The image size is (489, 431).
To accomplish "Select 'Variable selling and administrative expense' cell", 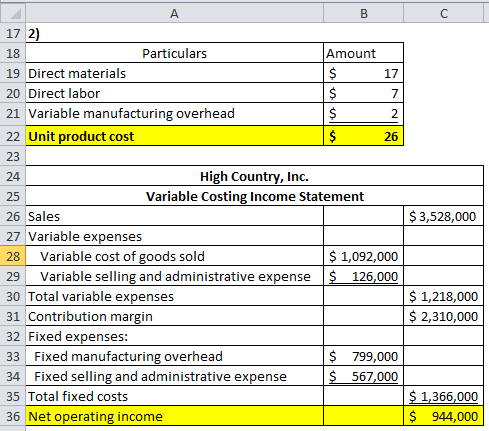I will pos(174,276).
